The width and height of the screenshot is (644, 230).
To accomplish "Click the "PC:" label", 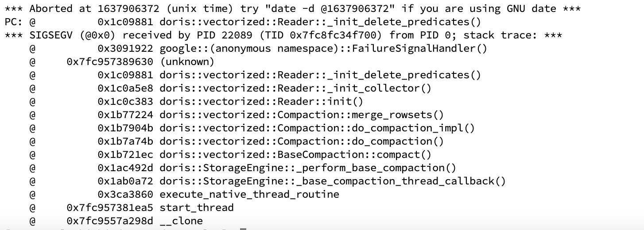I will 13,22.
